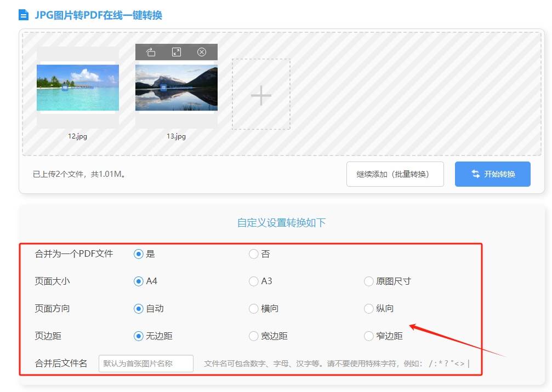This screenshot has width=552, height=392.
Task: Select the 12.jpg thumbnail
Action: pyautogui.click(x=77, y=87)
